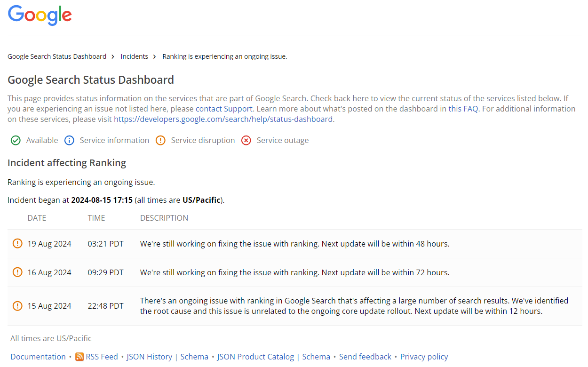Click the 22:48 PDT time cell
This screenshot has width=588, height=367.
click(x=105, y=306)
